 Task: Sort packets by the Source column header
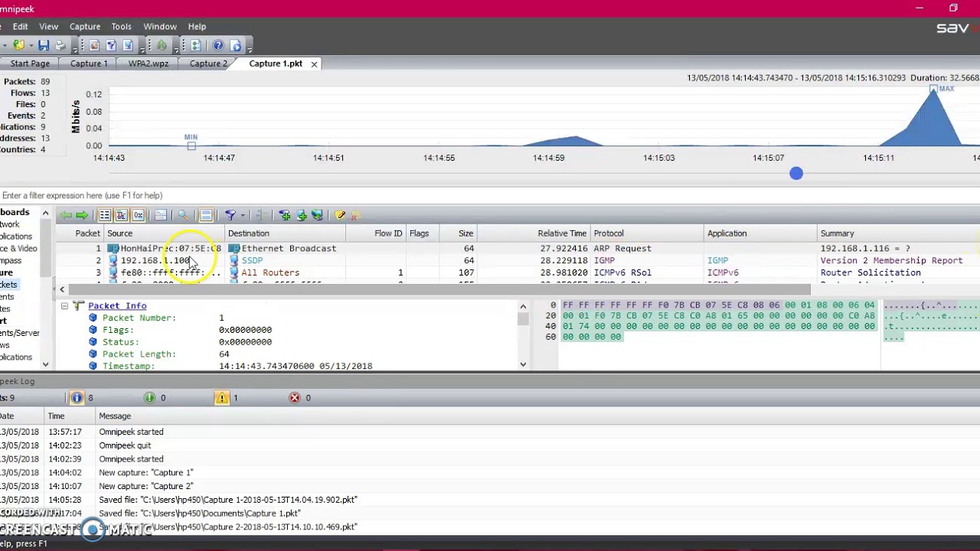tap(165, 233)
